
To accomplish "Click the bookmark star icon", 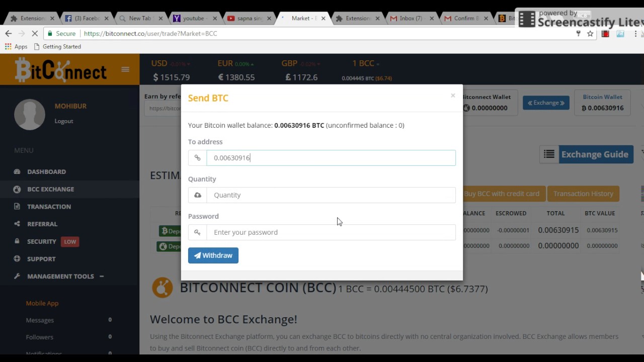I will point(590,34).
